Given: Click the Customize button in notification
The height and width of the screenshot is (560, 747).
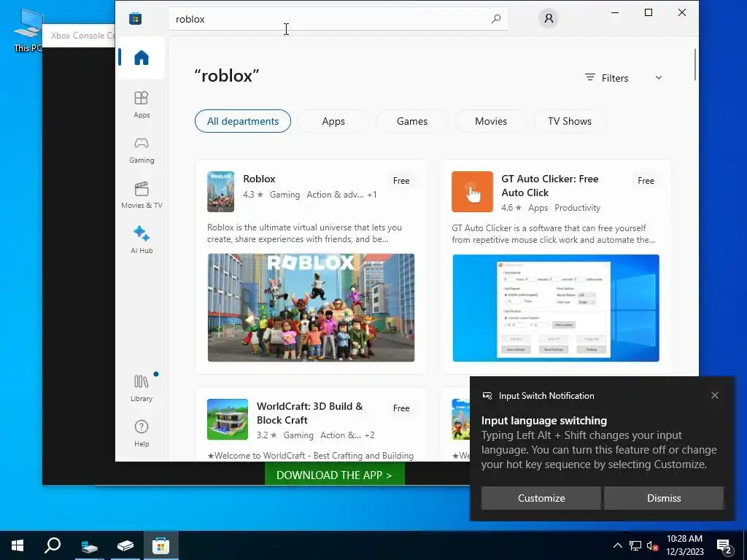Looking at the screenshot, I should [x=541, y=498].
